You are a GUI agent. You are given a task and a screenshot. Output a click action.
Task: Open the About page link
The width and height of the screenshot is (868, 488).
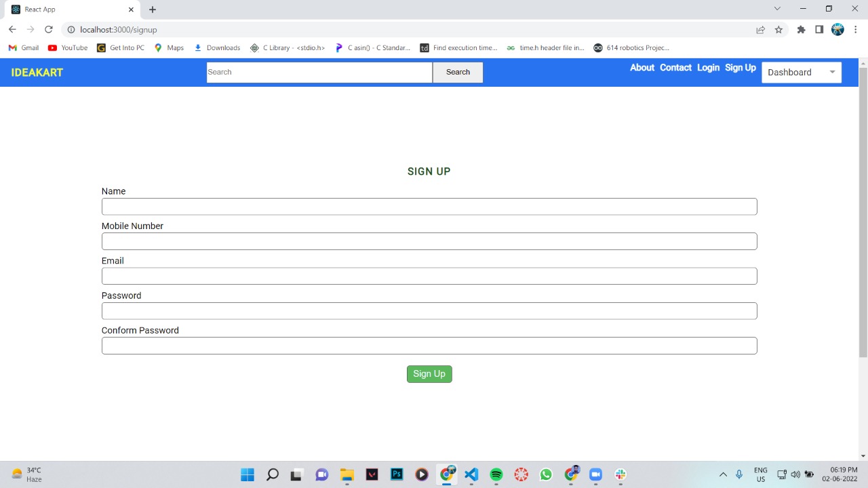pyautogui.click(x=642, y=67)
